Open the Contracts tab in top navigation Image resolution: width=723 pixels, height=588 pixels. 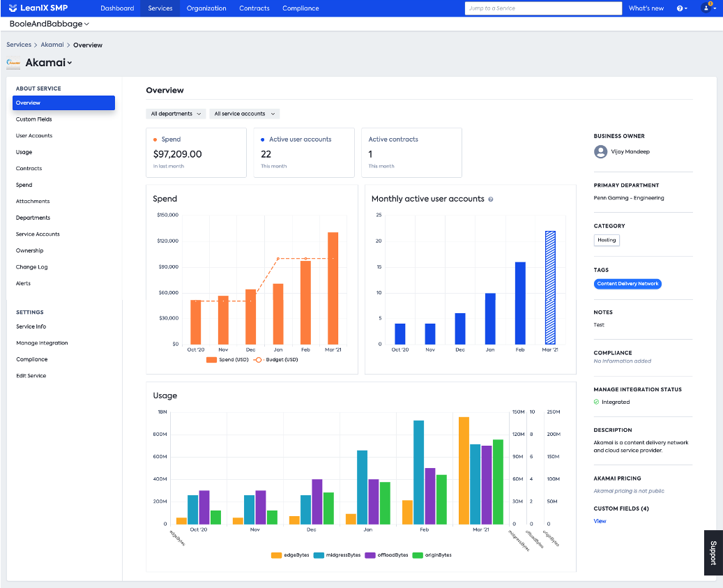[x=254, y=8]
